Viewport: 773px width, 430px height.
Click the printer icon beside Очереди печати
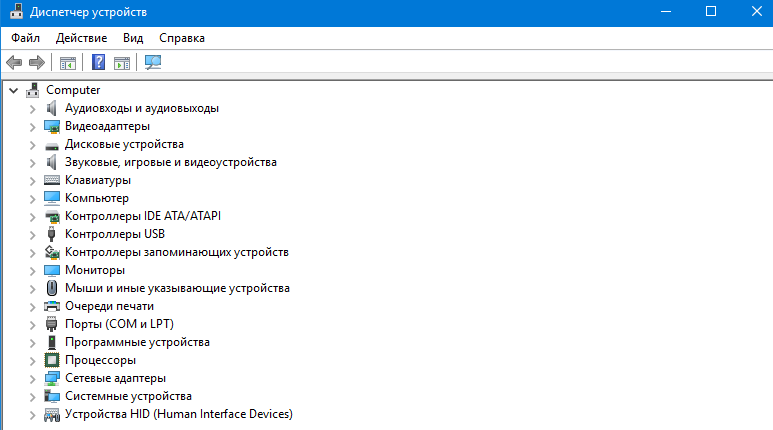(x=52, y=306)
